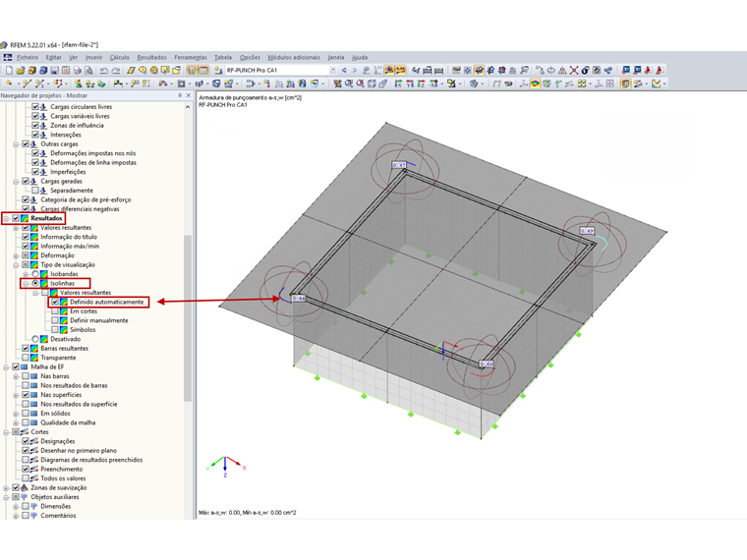Select the Isobandas radio button
The image size is (747, 560).
pyautogui.click(x=35, y=274)
